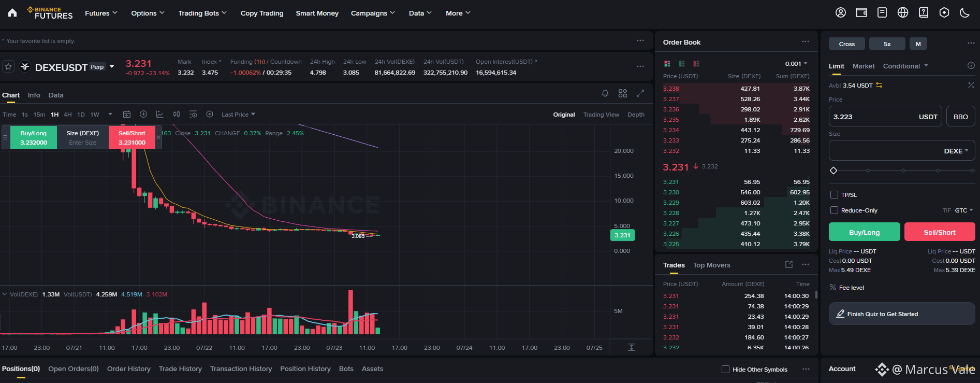The height and width of the screenshot is (383, 980).
Task: Show asks-only order book view
Action: click(x=696, y=64)
